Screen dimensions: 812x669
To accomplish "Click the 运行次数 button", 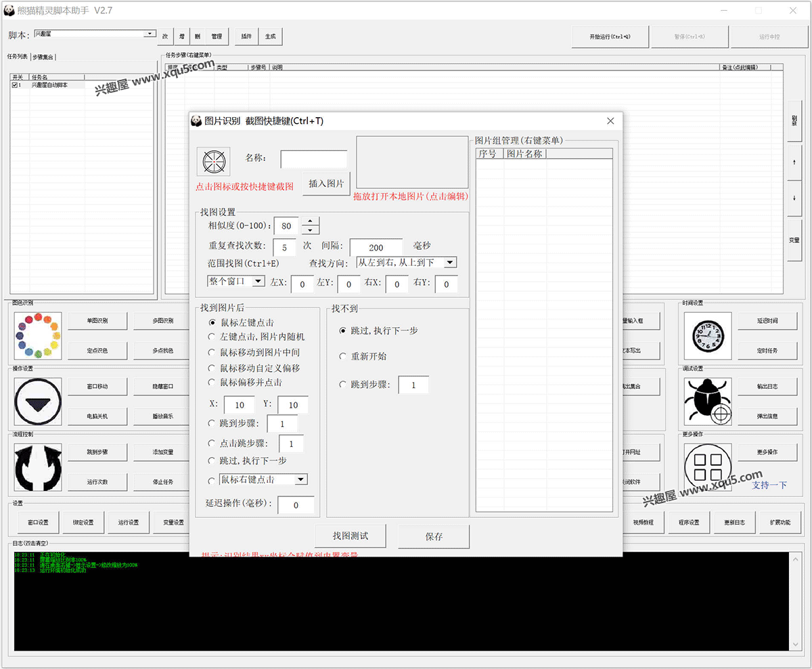I will [97, 481].
